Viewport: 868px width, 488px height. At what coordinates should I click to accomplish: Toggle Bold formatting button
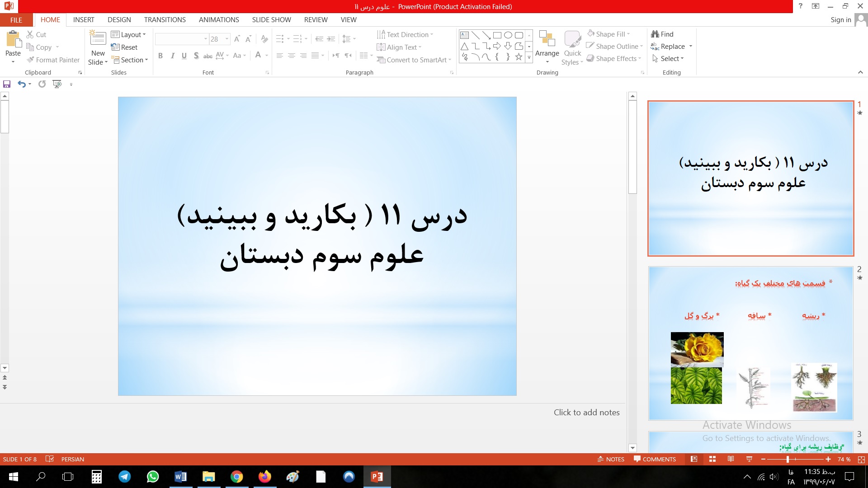point(160,56)
